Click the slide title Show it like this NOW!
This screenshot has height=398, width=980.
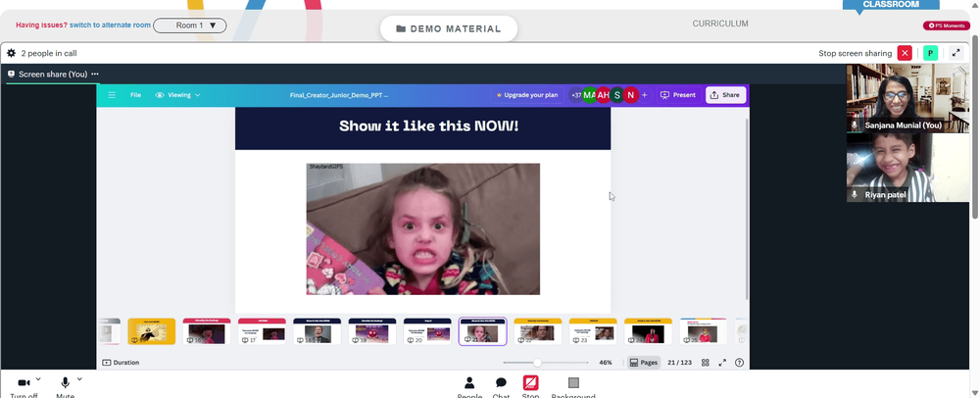429,125
